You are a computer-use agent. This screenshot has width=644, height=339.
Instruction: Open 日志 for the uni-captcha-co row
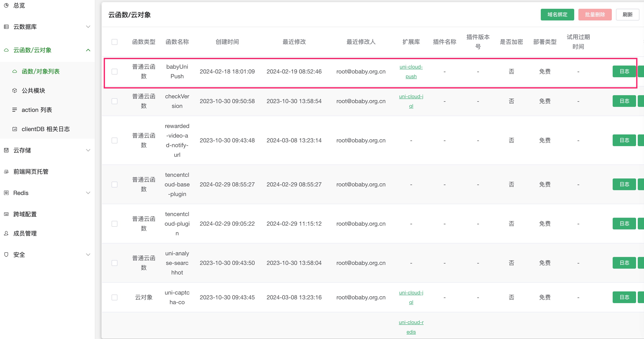pos(624,297)
